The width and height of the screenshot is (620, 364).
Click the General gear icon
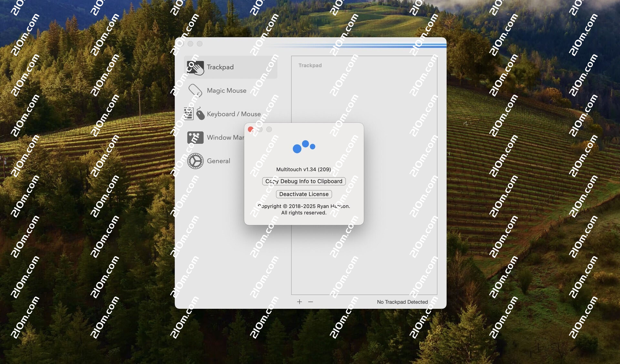click(x=195, y=161)
